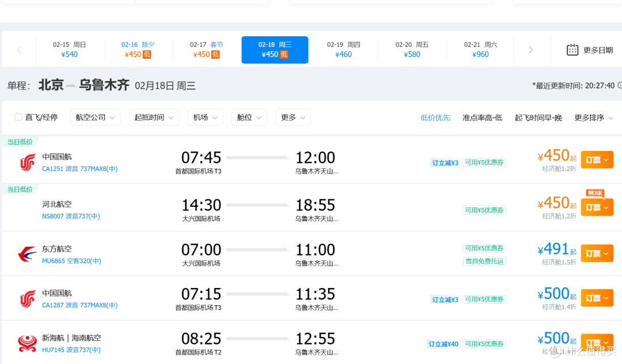This screenshot has height=364, width=622.
Task: Open flight details link HU7145 波音737(中)
Action: pyautogui.click(x=71, y=350)
